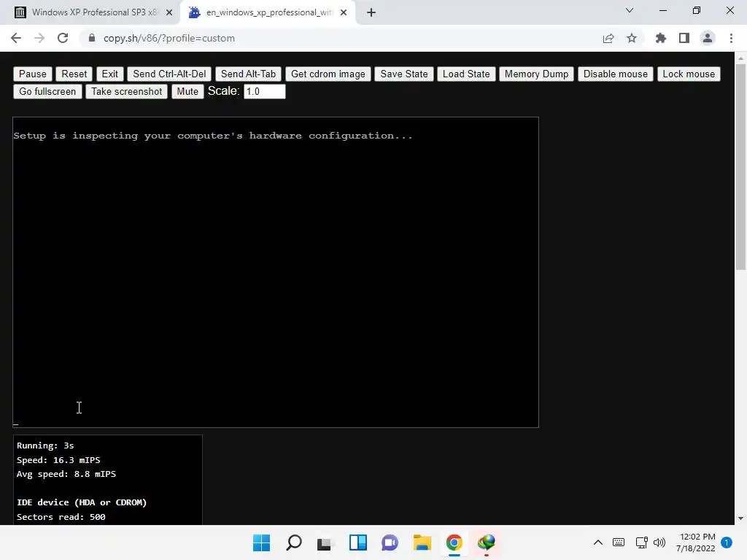747x560 pixels.
Task: Click the volume speaker tray icon
Action: (x=659, y=542)
